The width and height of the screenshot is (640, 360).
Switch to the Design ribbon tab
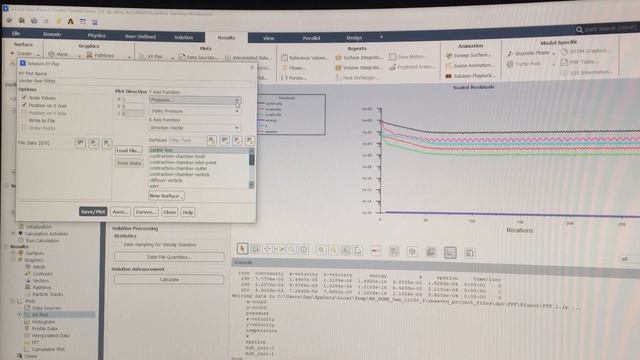pos(354,38)
